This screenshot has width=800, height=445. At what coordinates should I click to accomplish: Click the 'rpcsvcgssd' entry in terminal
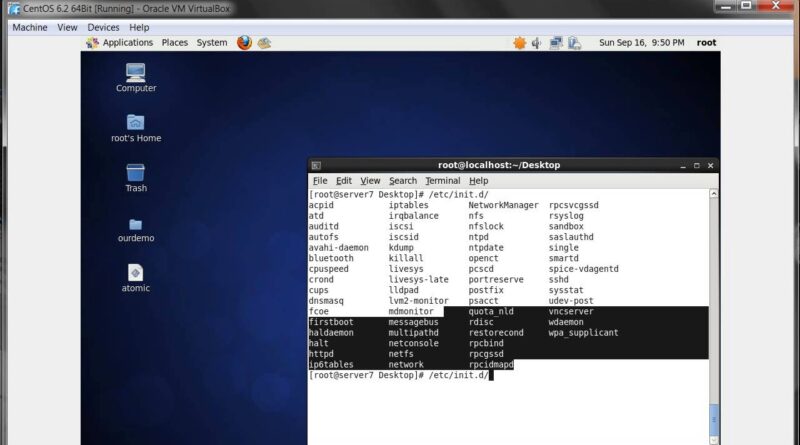(x=573, y=205)
